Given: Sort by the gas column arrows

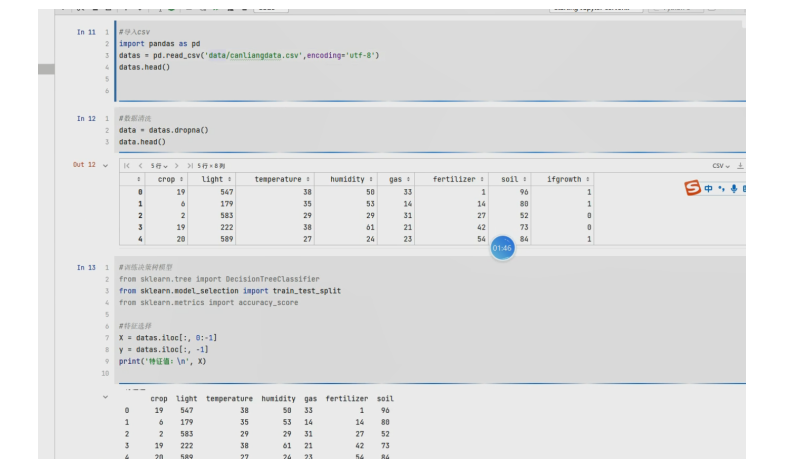Looking at the screenshot, I should tap(408, 179).
